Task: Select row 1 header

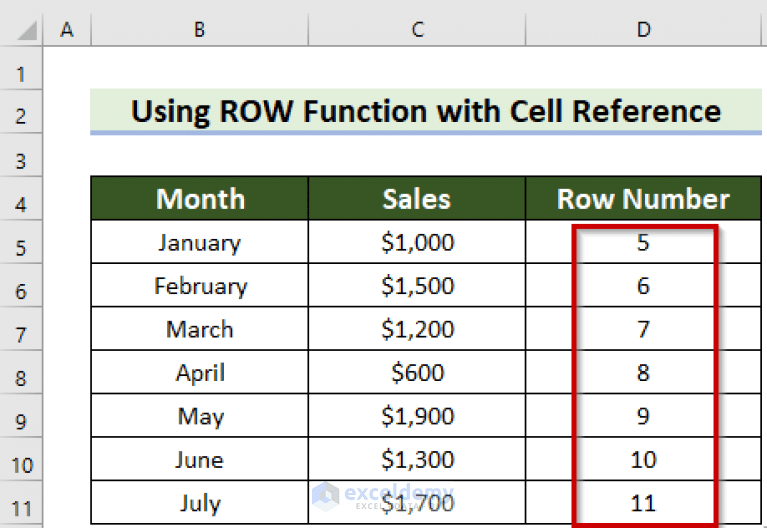Action: click(x=21, y=69)
